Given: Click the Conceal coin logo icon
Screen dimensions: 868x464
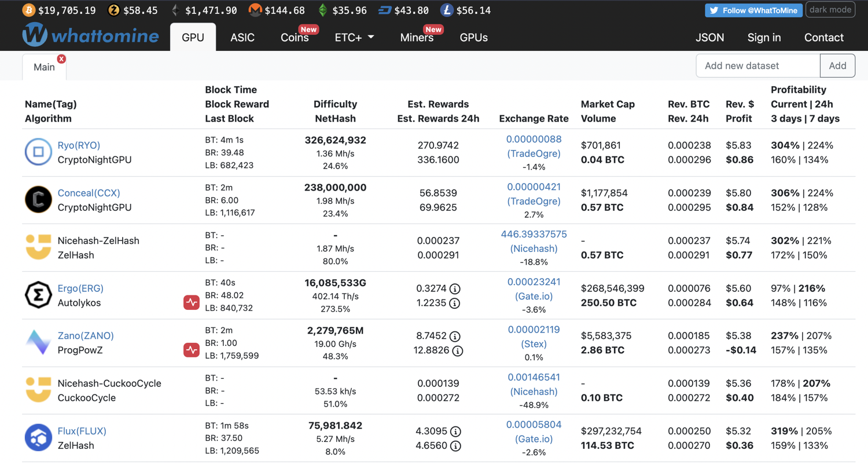Looking at the screenshot, I should point(39,200).
